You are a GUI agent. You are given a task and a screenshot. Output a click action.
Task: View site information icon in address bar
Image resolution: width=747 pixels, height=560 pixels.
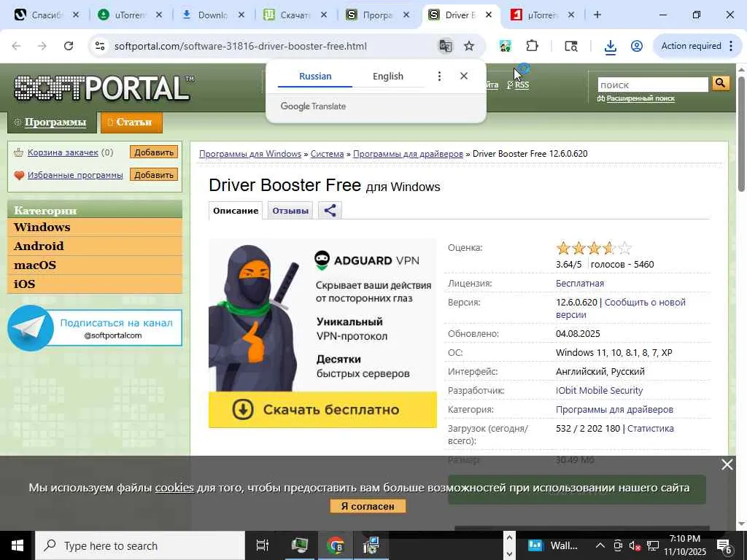click(100, 46)
